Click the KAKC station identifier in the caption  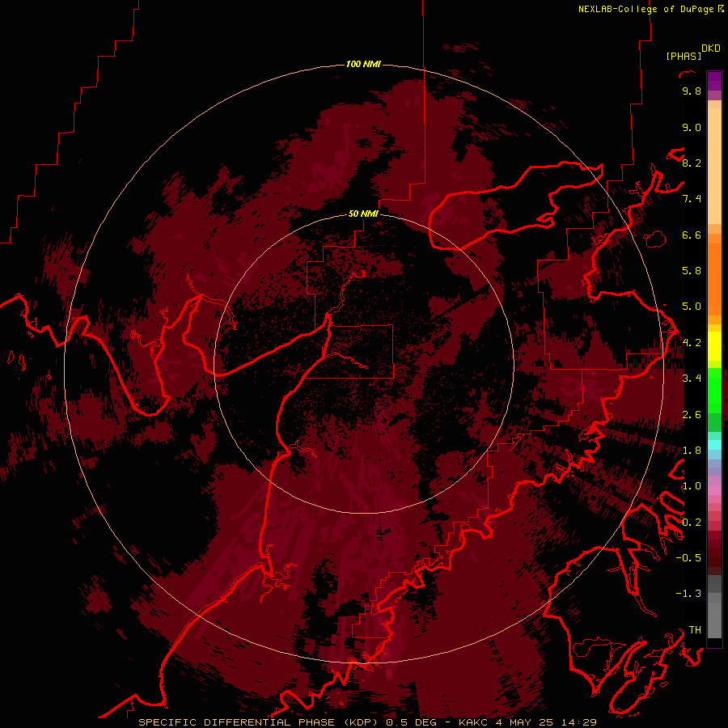pyautogui.click(x=473, y=722)
